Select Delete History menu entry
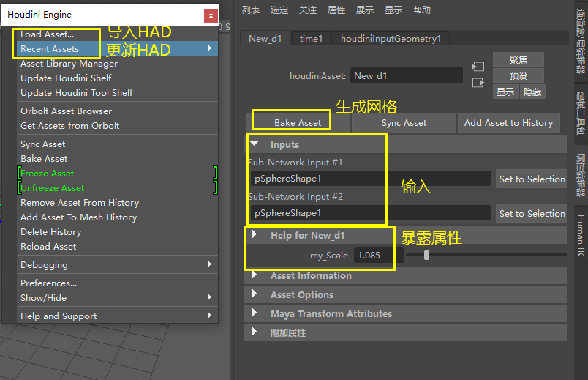 (x=117, y=232)
